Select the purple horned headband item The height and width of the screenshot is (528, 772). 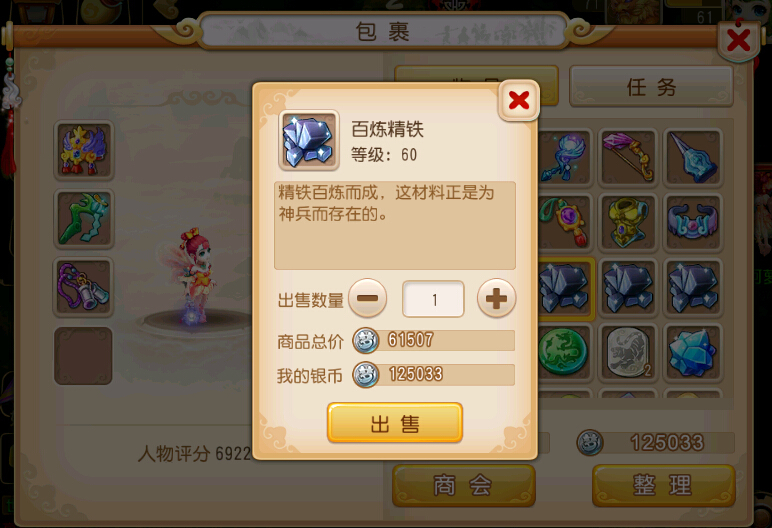click(693, 223)
